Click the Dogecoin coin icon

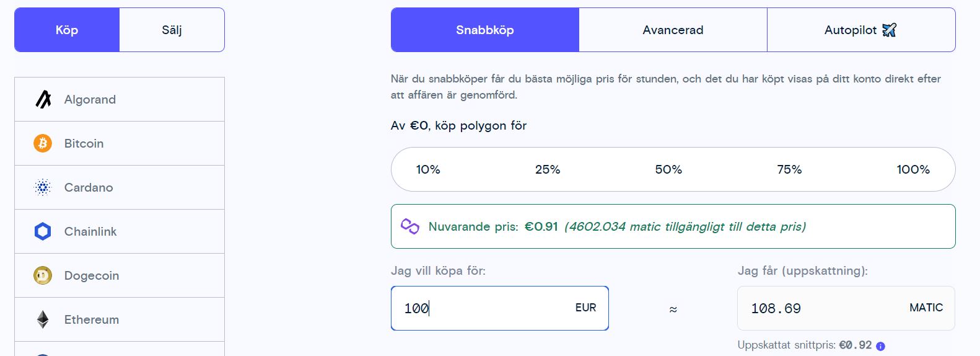point(43,275)
